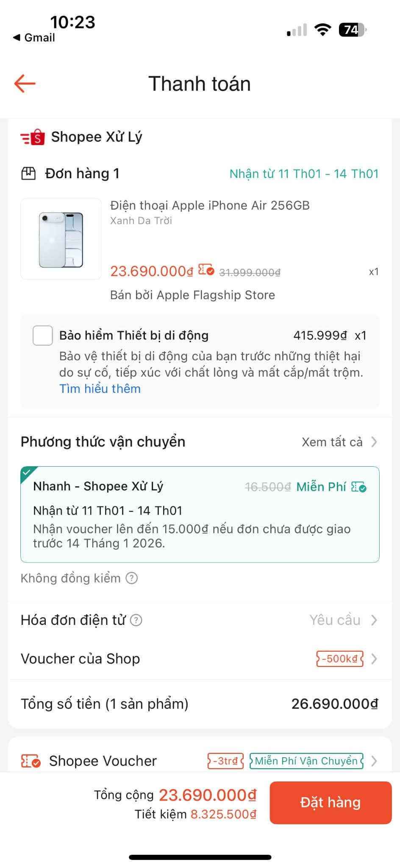Viewport: 400px width, 868px height.
Task: Click the question mark beside Hóa đơn điện tử
Action: (136, 620)
